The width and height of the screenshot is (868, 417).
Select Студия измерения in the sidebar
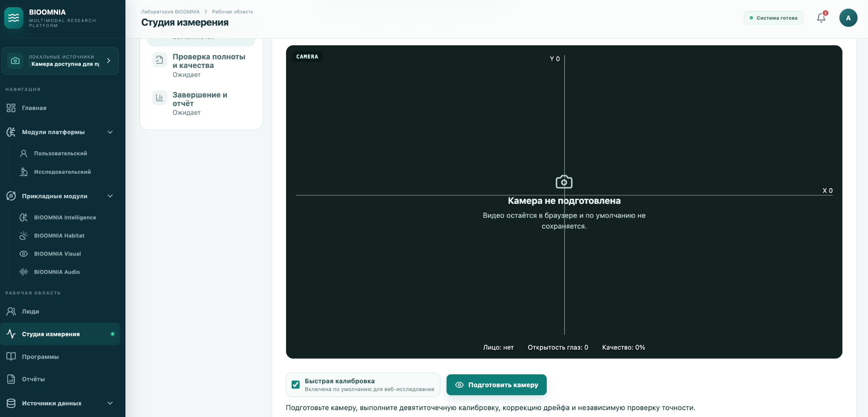click(x=60, y=334)
